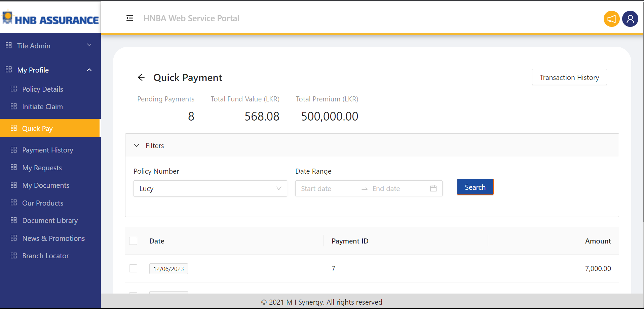
Task: Open the user profile avatar icon
Action: pos(630,19)
